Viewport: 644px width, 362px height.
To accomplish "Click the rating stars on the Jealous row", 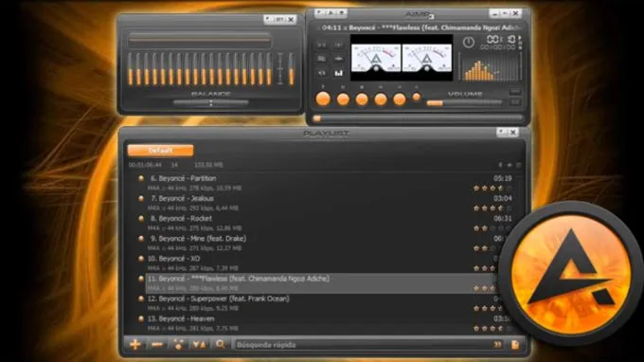I will coord(492,208).
